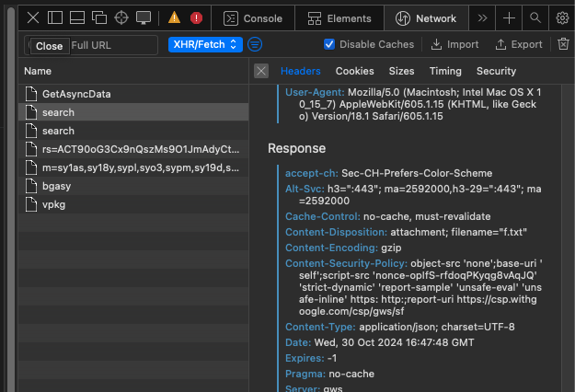Add a new tab with plus icon
Viewport: 575px width, 392px height.
point(509,18)
